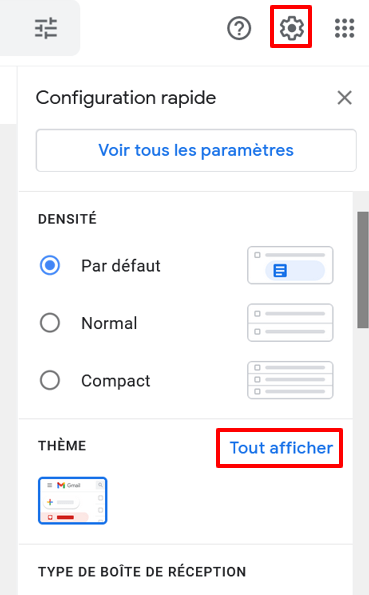Click the Compact density label
The width and height of the screenshot is (369, 595).
click(x=116, y=381)
